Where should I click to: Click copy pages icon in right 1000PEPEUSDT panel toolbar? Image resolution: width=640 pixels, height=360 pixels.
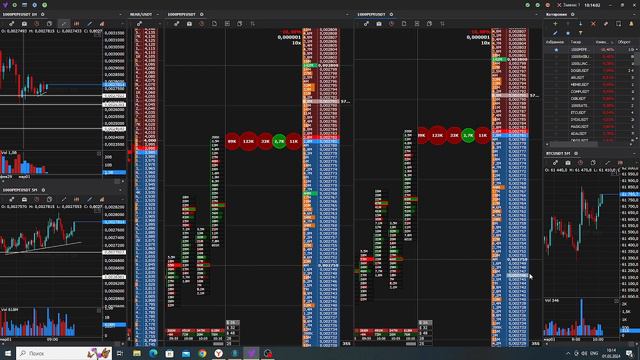[x=429, y=24]
